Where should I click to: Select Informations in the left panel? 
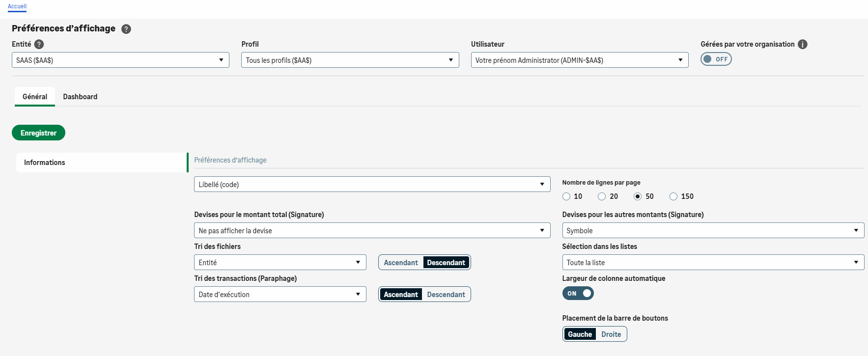coord(101,163)
